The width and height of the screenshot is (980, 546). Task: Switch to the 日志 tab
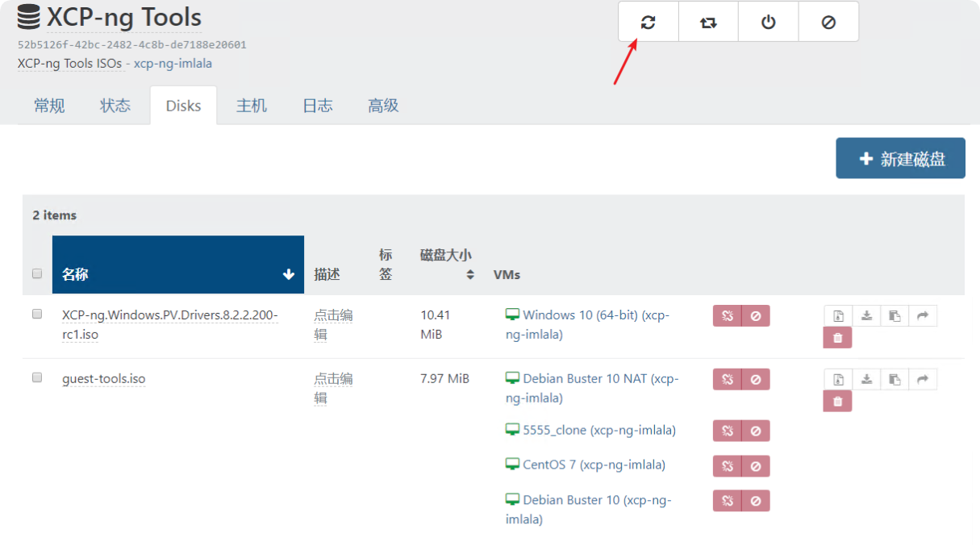(318, 106)
